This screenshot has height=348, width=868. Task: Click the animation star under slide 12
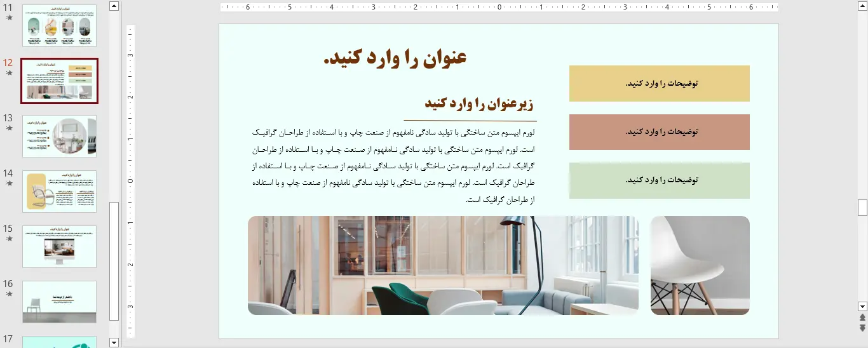pos(9,73)
